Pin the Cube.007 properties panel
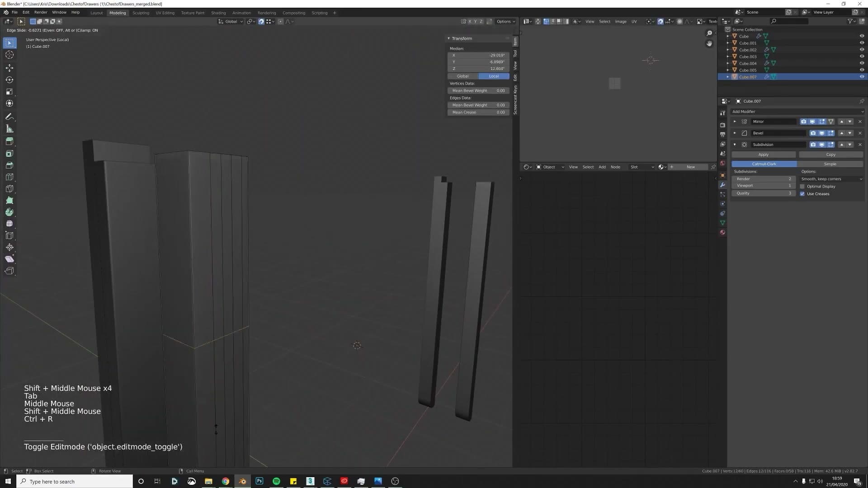Screen dimensions: 868x488 (862, 101)
